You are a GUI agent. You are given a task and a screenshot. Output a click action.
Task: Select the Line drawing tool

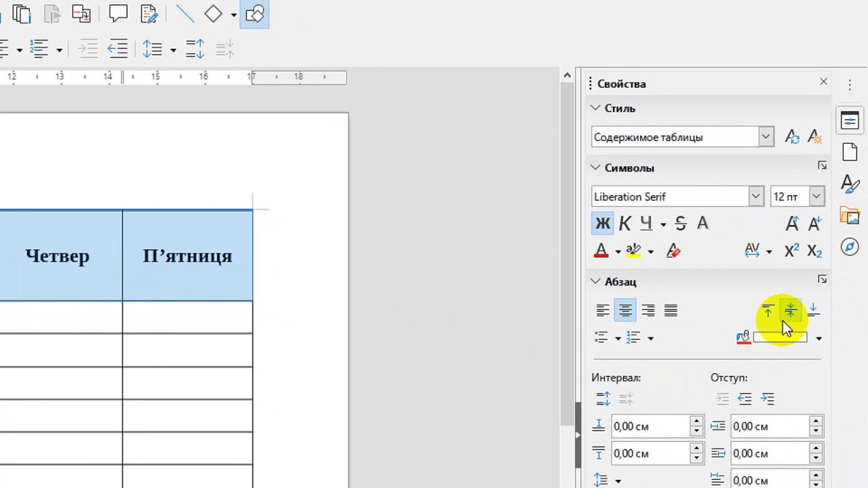[184, 14]
